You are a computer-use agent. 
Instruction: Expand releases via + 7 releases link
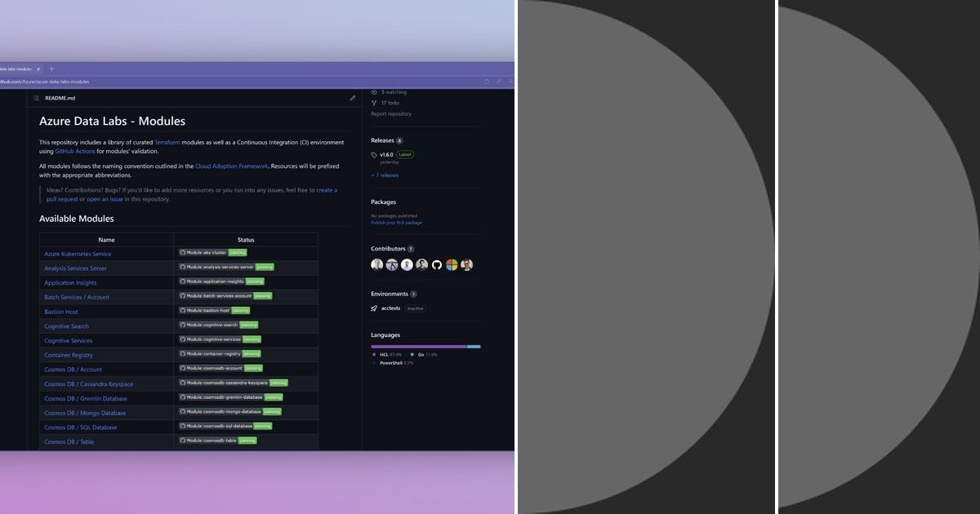385,175
